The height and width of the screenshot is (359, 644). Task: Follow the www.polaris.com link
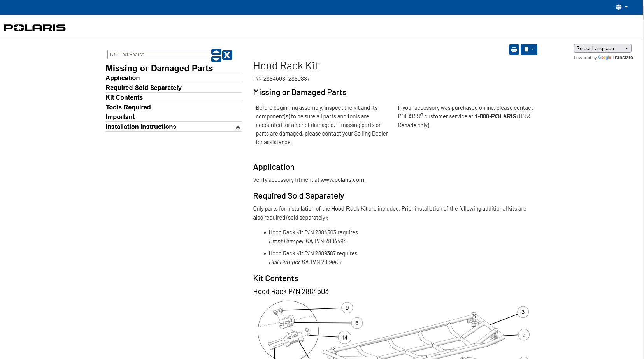[x=342, y=180]
